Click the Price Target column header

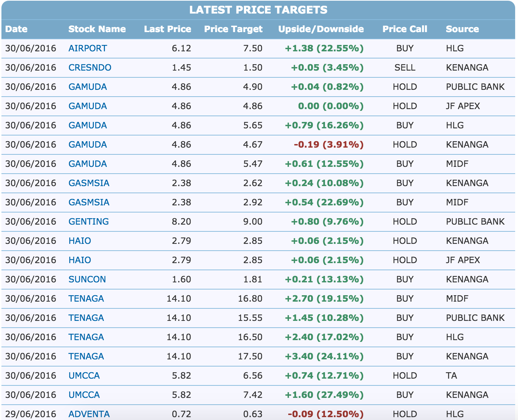pyautogui.click(x=233, y=29)
